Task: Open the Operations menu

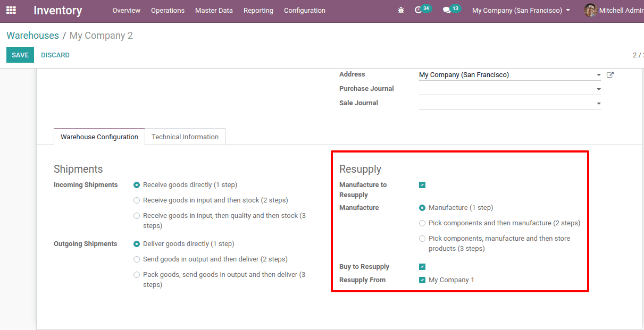Action: 168,10
